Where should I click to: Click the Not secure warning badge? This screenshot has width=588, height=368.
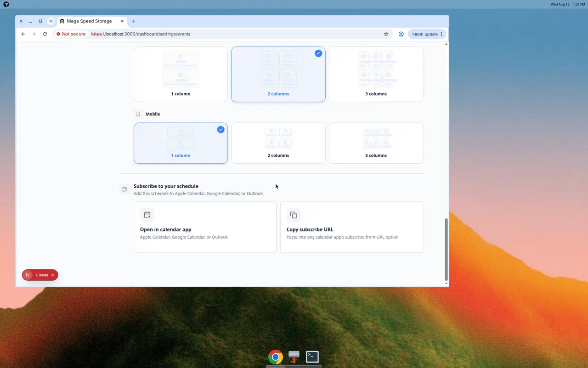click(71, 34)
